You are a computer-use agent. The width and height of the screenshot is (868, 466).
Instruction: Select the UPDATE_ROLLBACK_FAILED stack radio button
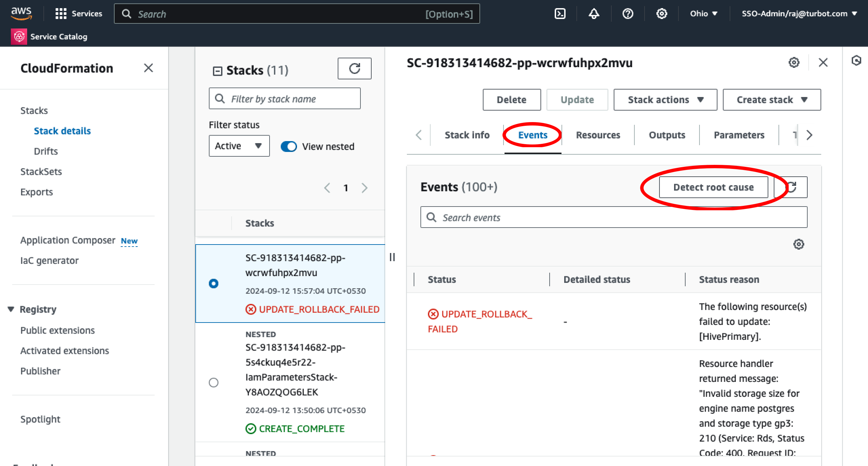(213, 284)
